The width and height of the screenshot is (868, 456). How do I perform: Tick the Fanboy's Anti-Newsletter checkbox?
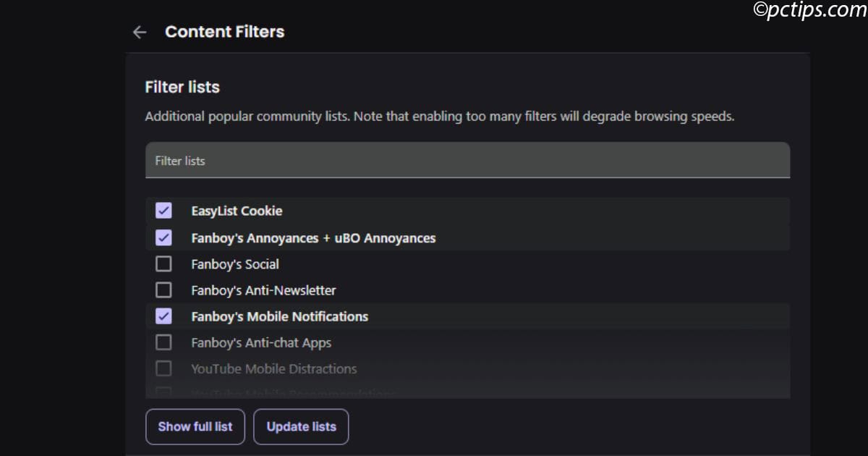pos(164,290)
